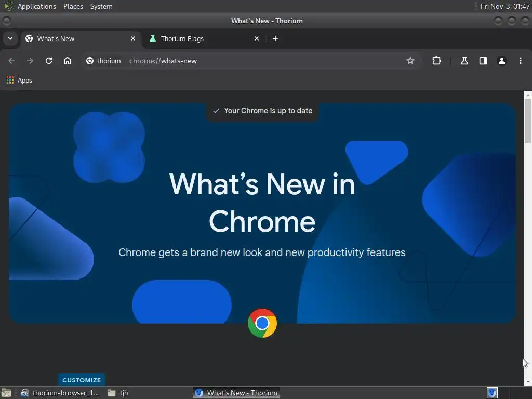Open the profile avatar menu

pyautogui.click(x=501, y=61)
